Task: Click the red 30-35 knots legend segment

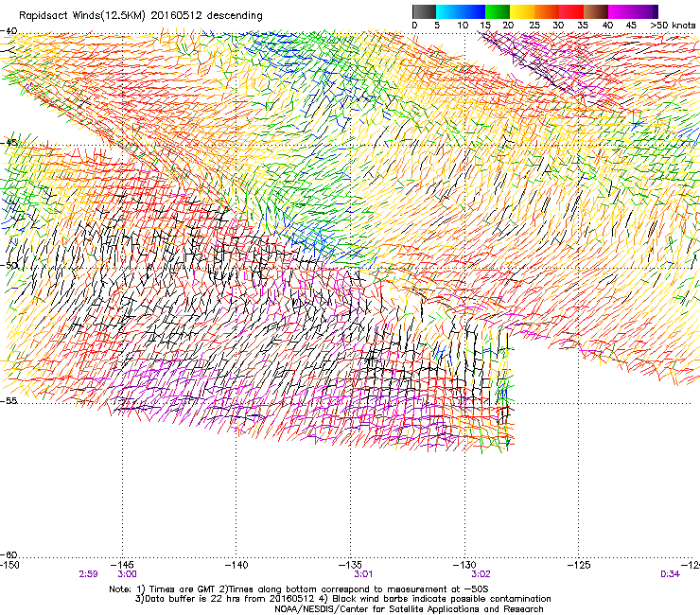Action: (571, 11)
